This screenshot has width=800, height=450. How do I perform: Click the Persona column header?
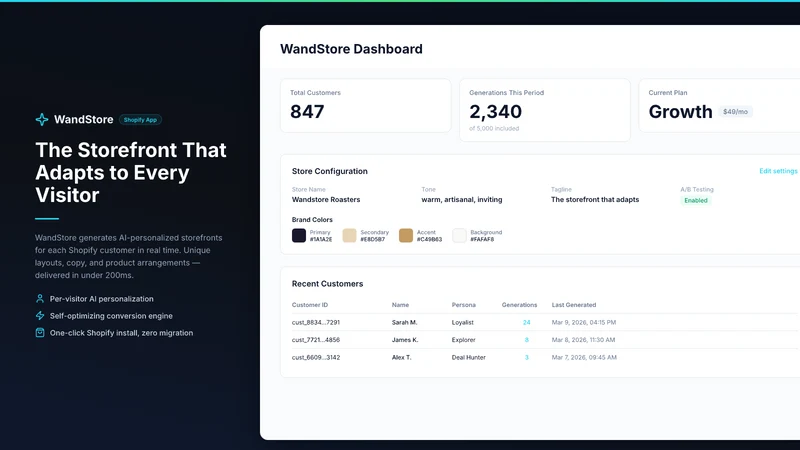[x=464, y=305]
